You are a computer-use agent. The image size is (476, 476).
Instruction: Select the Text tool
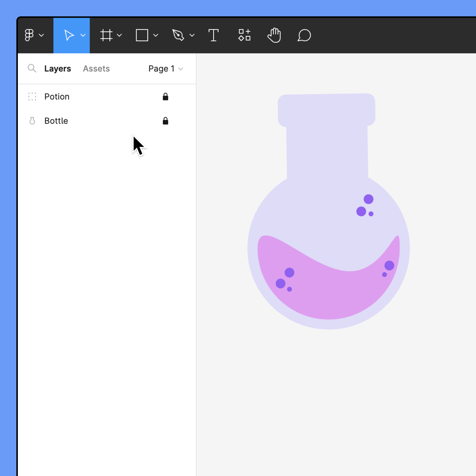[213, 35]
